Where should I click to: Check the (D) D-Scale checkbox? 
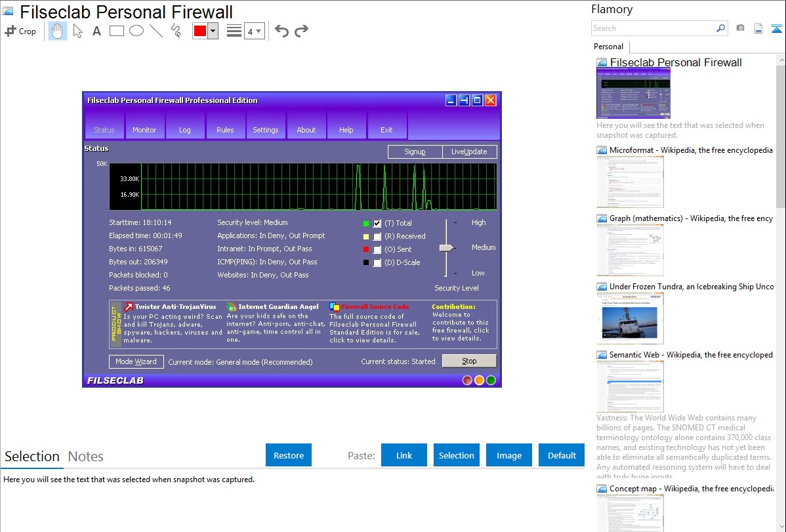click(x=377, y=262)
